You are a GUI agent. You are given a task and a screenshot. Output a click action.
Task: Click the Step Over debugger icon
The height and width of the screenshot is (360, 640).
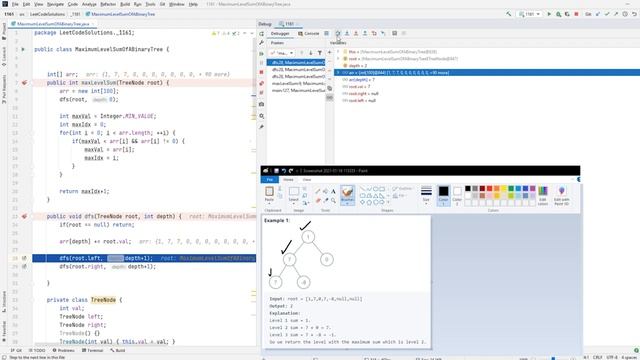tap(338, 33)
